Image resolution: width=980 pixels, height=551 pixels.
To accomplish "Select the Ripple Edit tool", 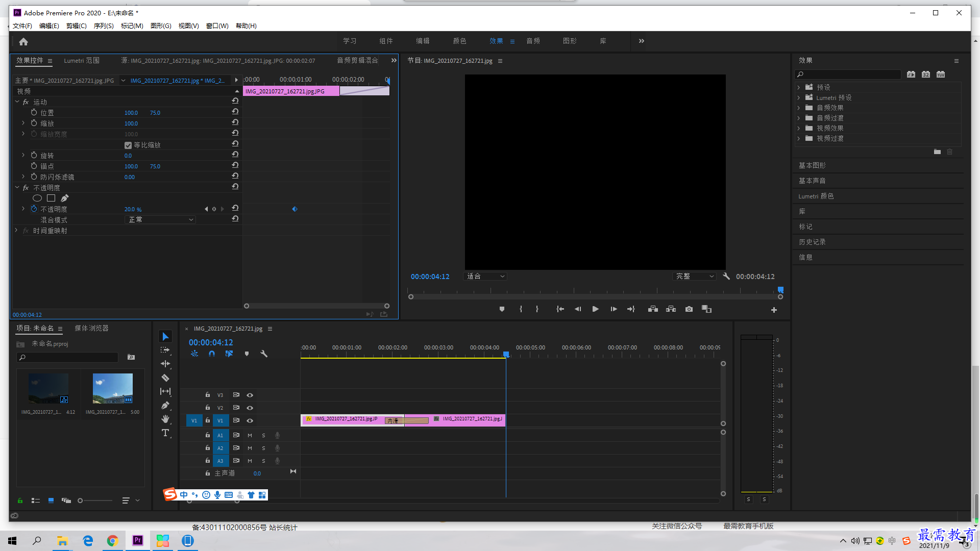I will [165, 364].
